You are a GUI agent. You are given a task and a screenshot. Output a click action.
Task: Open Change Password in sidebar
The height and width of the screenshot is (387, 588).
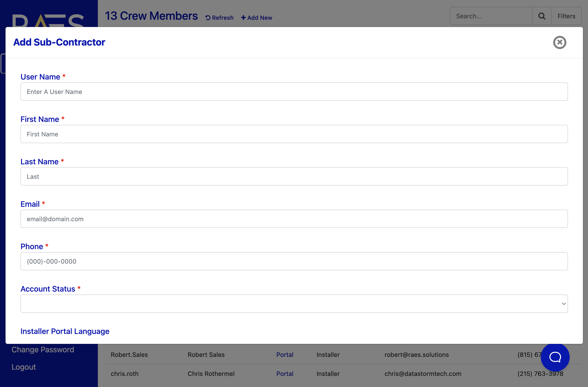coord(43,350)
